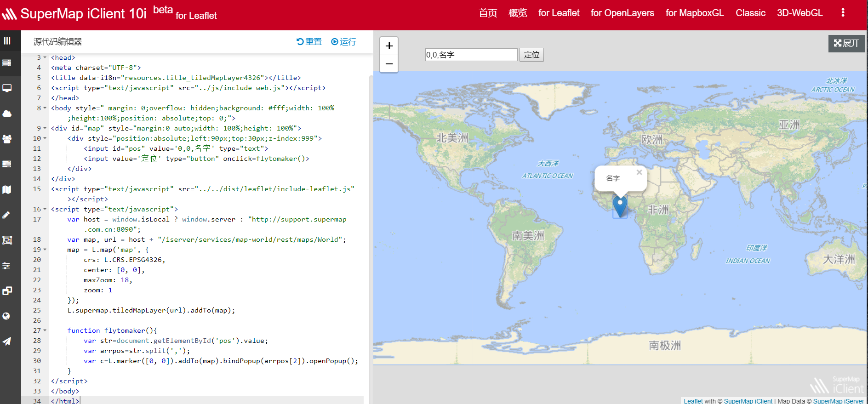The image size is (868, 404).
Task: Click 重置 to reset the code
Action: [x=309, y=42]
